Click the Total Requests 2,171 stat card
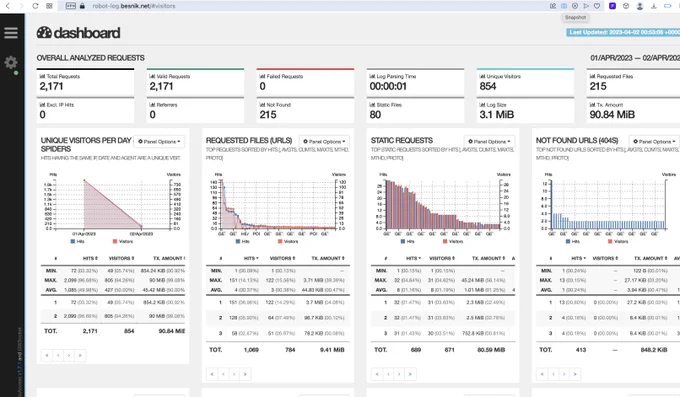Screen dimensions: 680x397 (x=85, y=82)
